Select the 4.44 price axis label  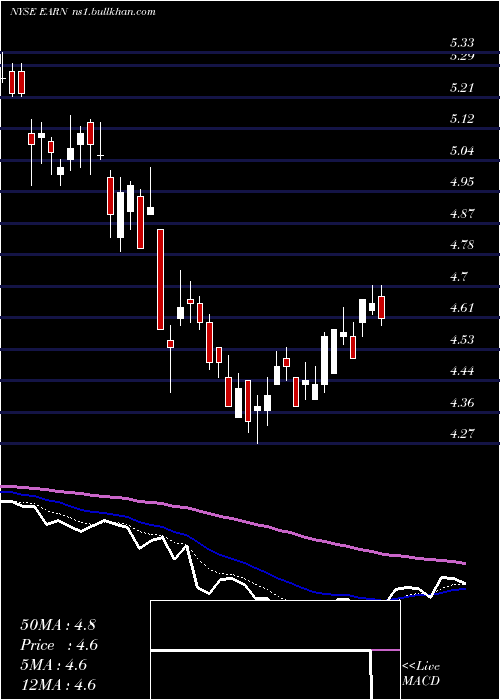pos(462,371)
